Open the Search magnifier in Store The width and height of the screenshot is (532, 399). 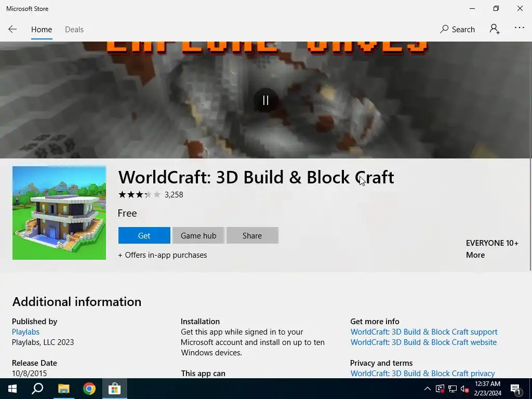tap(457, 29)
